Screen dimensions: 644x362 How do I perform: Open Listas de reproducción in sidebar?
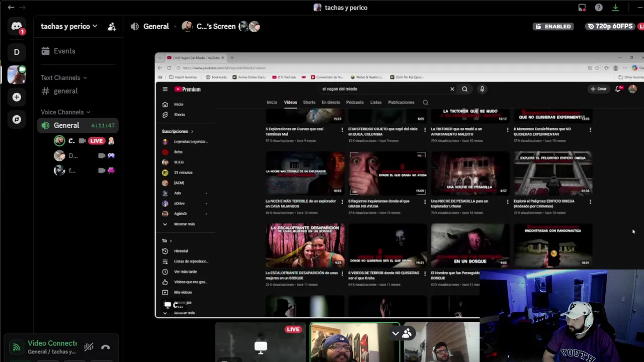pyautogui.click(x=185, y=261)
